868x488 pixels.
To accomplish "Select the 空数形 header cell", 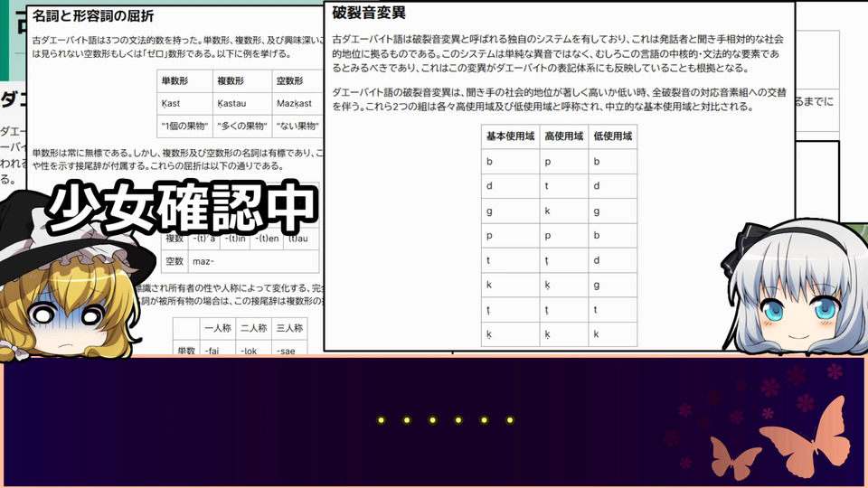I will tap(297, 80).
